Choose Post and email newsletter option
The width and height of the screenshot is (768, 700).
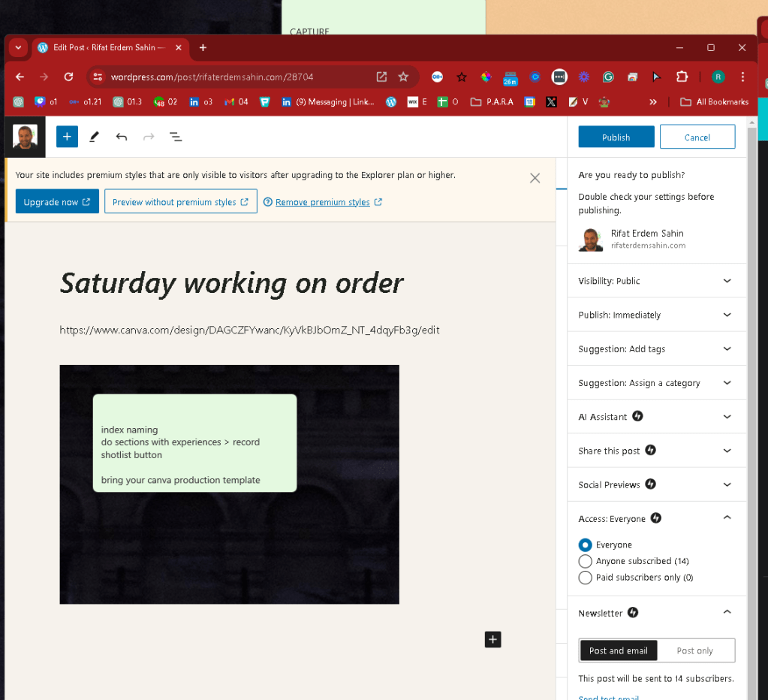tap(618, 650)
